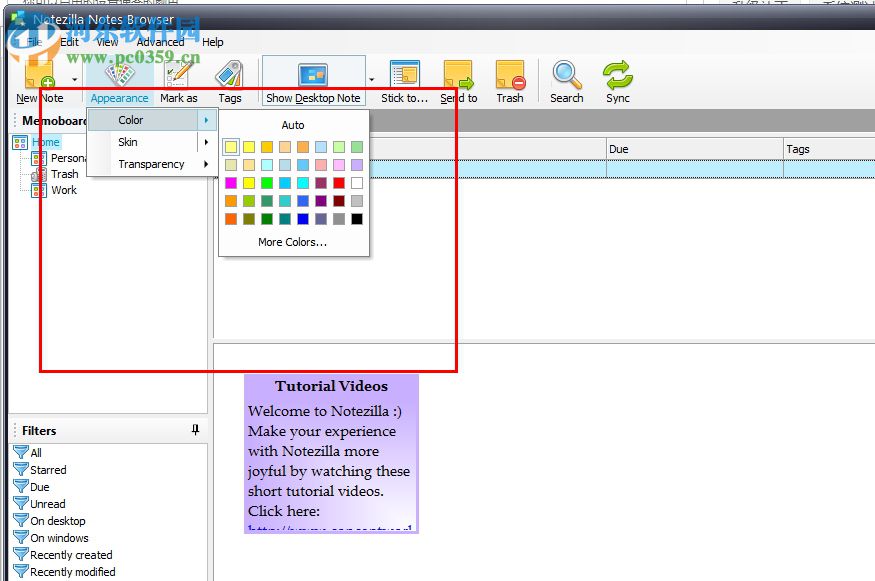Screen dimensions: 875x581
Task: Sort by the Due column header
Action: (x=695, y=149)
